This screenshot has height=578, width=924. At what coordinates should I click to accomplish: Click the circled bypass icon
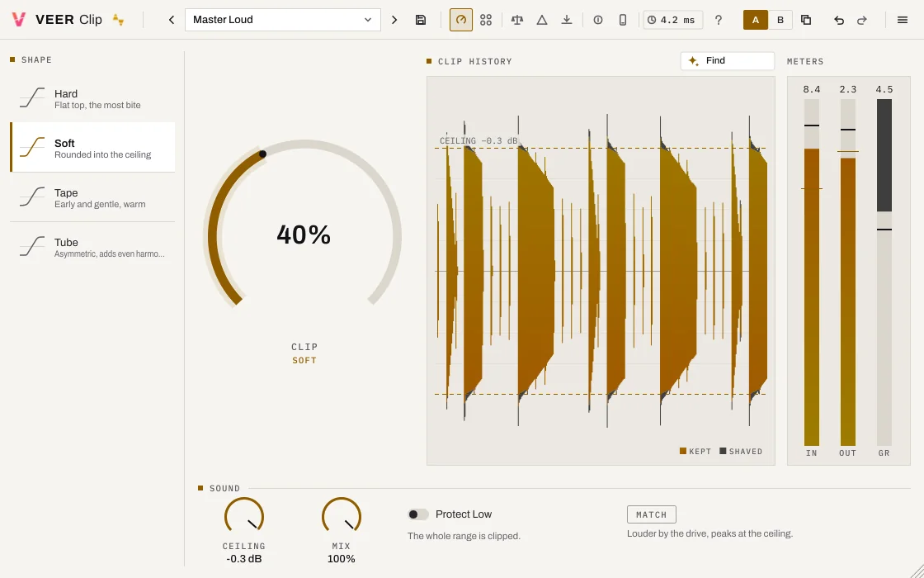(598, 20)
